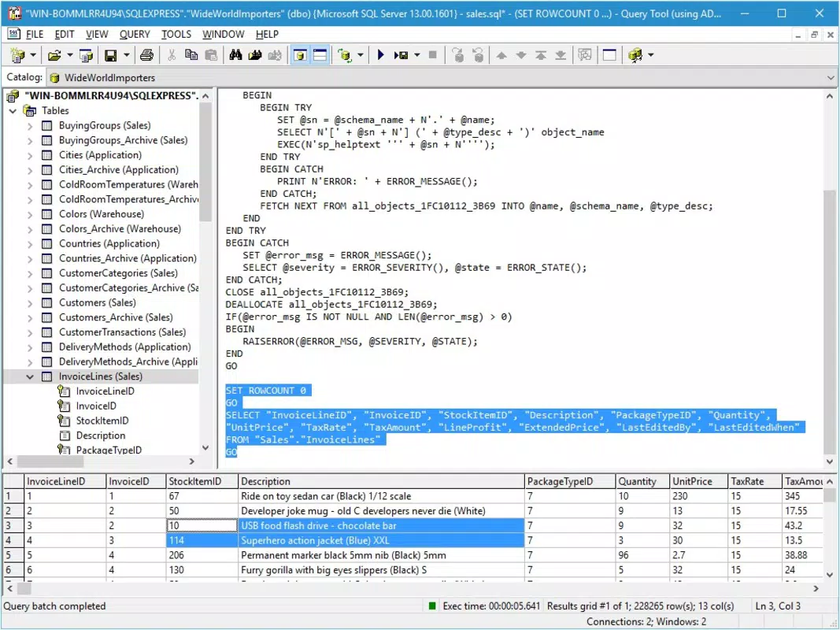
Task: Open the New query dropdown arrow
Action: click(x=33, y=55)
